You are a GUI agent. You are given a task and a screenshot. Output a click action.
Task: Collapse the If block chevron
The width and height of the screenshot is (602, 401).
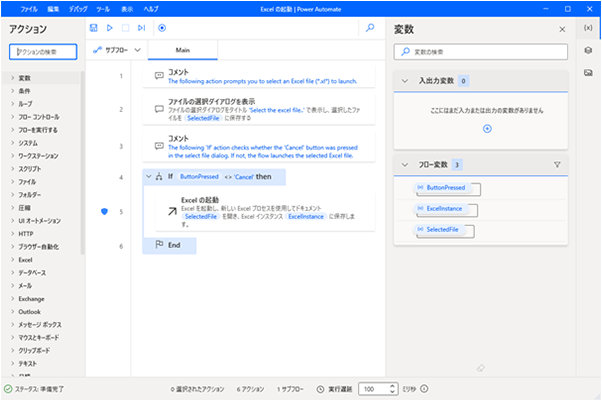(149, 177)
